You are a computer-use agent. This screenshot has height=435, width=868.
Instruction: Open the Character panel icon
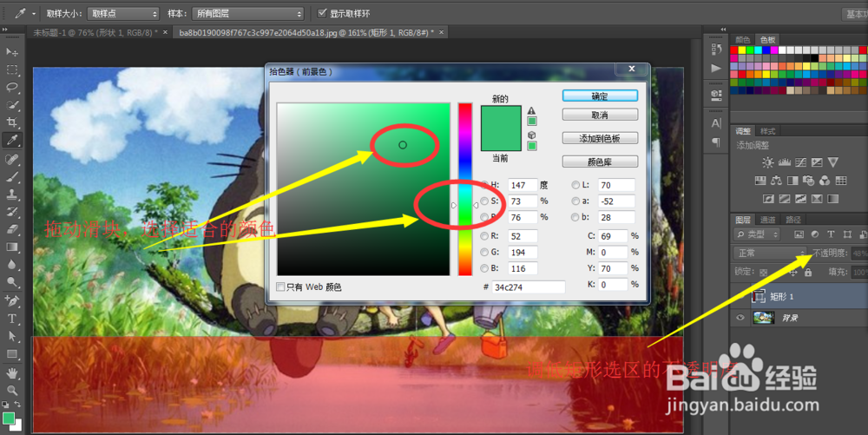pos(716,123)
